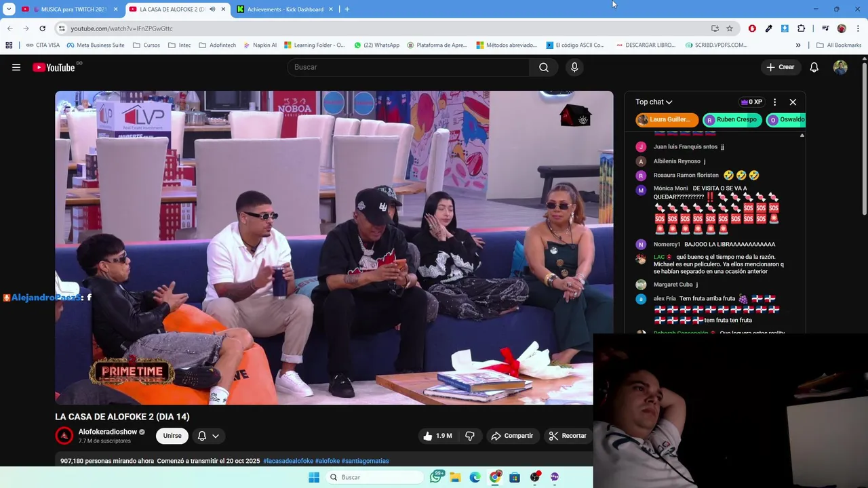Viewport: 868px width, 488px height.
Task: Open Microsoft Edge from the taskbar
Action: point(475,477)
